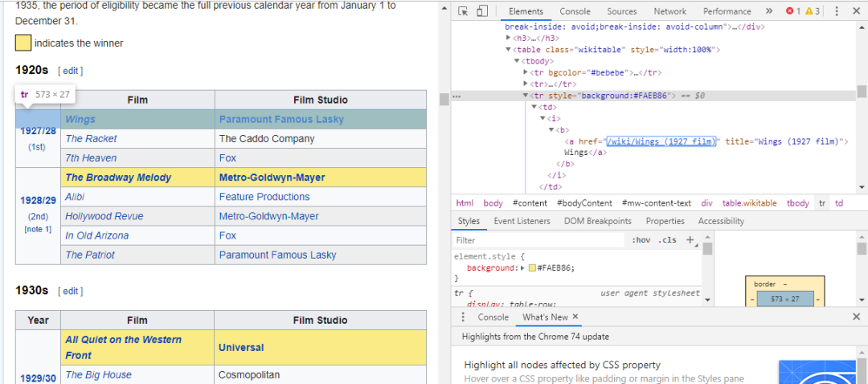The height and width of the screenshot is (384, 868).
Task: Open the DevTools three-dot customize menu
Action: 837,11
